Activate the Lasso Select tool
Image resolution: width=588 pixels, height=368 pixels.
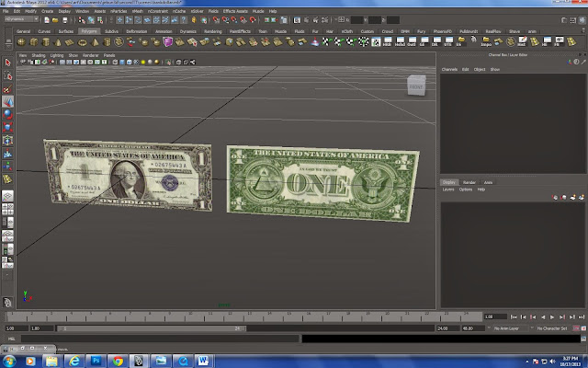7,75
